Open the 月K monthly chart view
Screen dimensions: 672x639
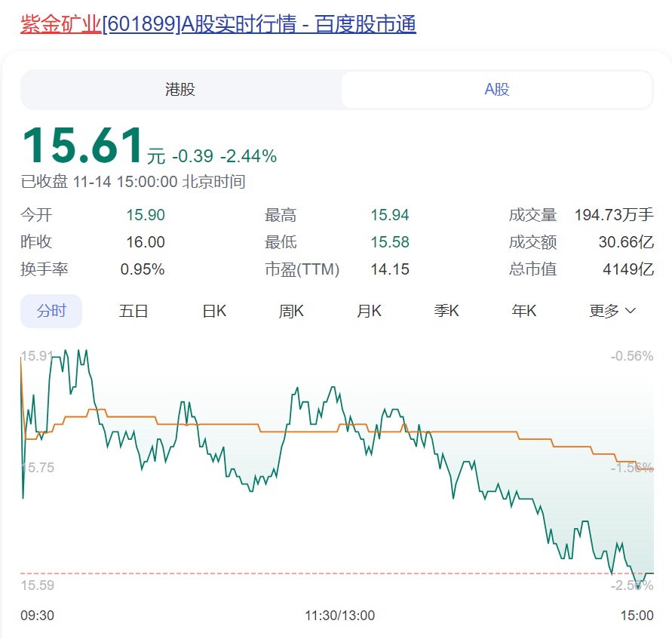369,310
